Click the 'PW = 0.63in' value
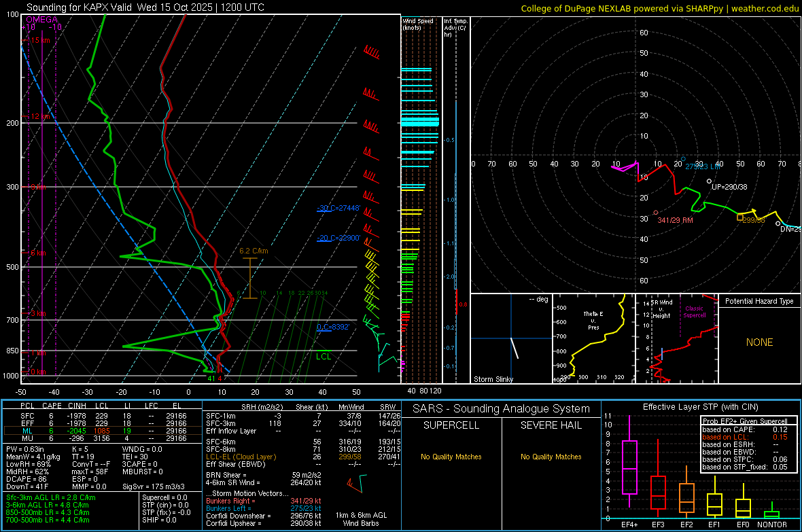Image resolution: width=802 pixels, height=532 pixels. tap(26, 449)
